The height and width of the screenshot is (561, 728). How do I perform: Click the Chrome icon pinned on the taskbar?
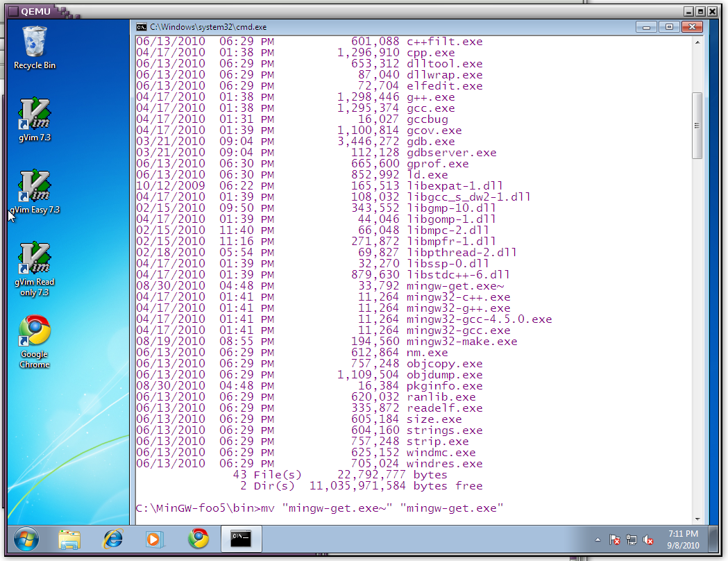click(x=198, y=539)
